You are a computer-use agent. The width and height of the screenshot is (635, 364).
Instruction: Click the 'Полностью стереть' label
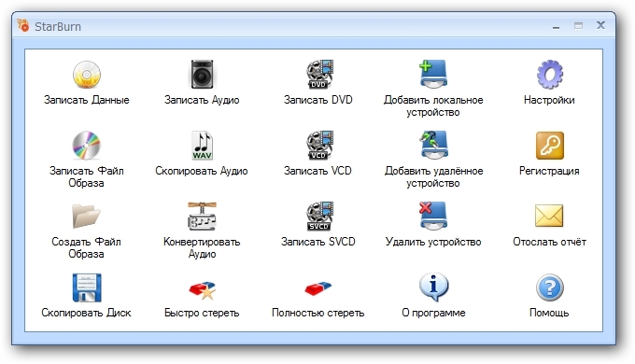(317, 313)
